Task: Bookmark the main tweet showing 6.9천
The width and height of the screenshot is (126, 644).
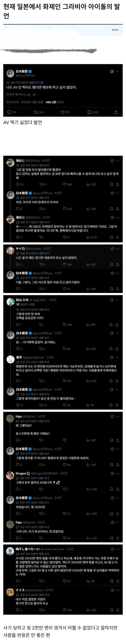Action: click(x=89, y=112)
